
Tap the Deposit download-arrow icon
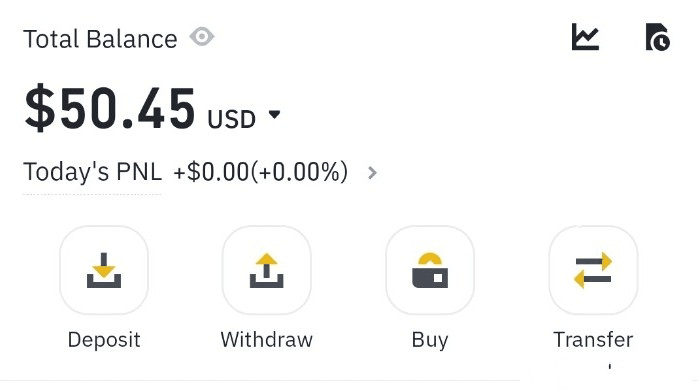[104, 270]
